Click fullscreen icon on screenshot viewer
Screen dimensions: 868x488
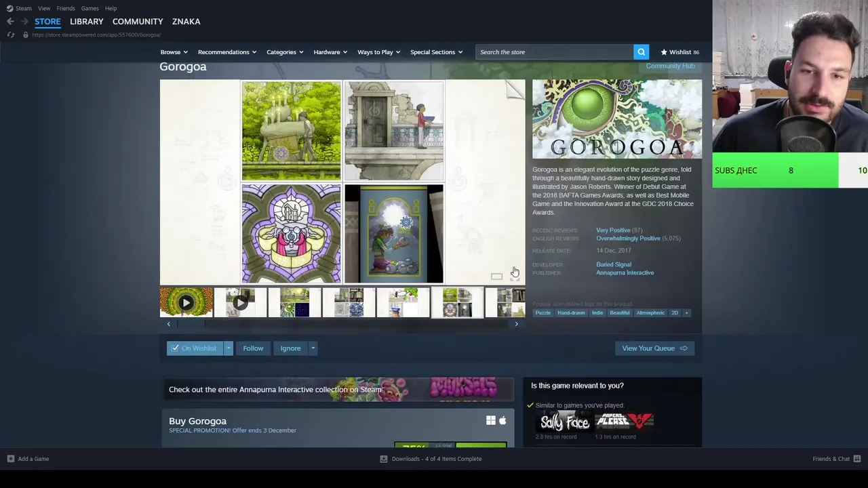(515, 277)
